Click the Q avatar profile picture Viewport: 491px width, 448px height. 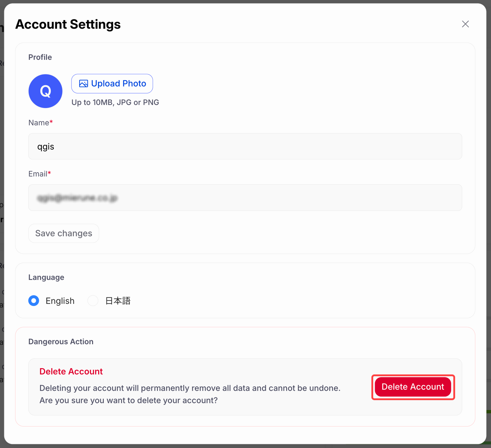tap(45, 91)
